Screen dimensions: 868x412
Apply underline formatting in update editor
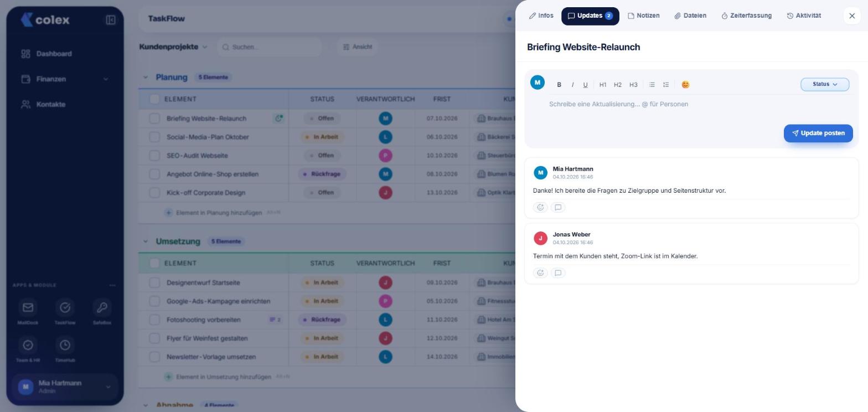tap(585, 85)
